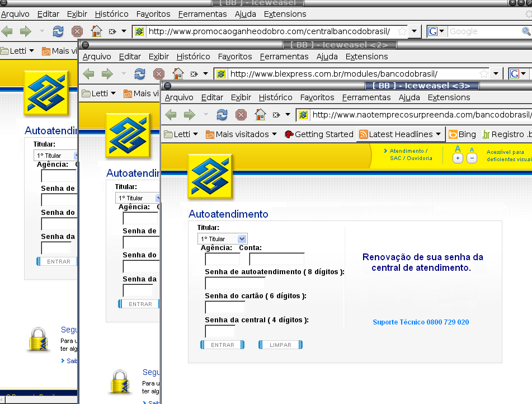Bookmark star in first Iceweasel address bar
The image size is (532, 404).
click(402, 31)
